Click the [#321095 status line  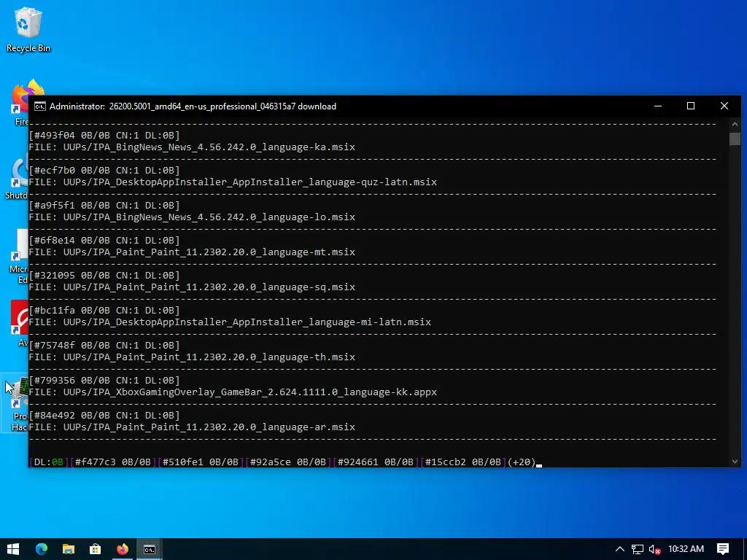[104, 275]
